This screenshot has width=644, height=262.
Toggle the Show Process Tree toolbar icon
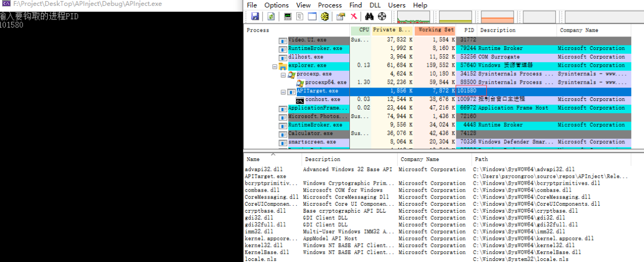pyautogui.click(x=300, y=17)
